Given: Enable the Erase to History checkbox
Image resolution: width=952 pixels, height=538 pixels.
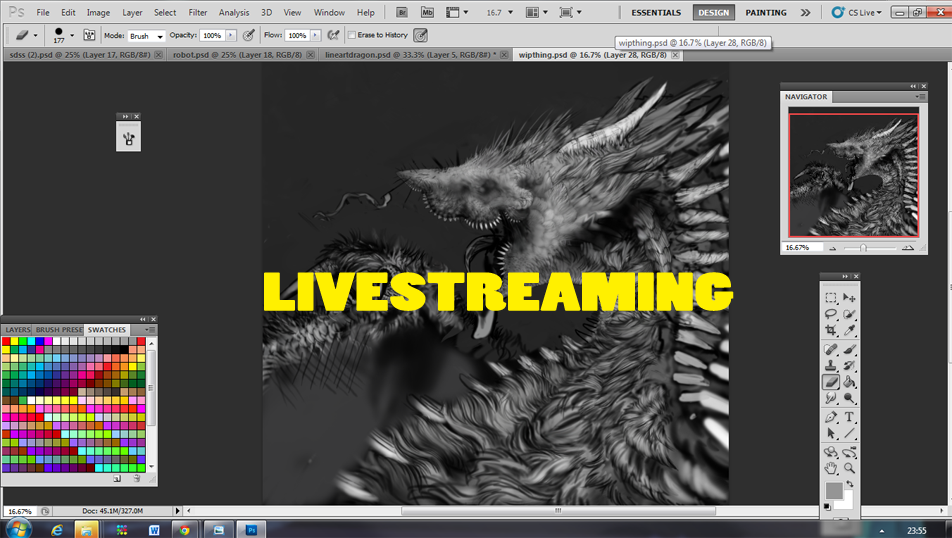Looking at the screenshot, I should click(x=351, y=35).
